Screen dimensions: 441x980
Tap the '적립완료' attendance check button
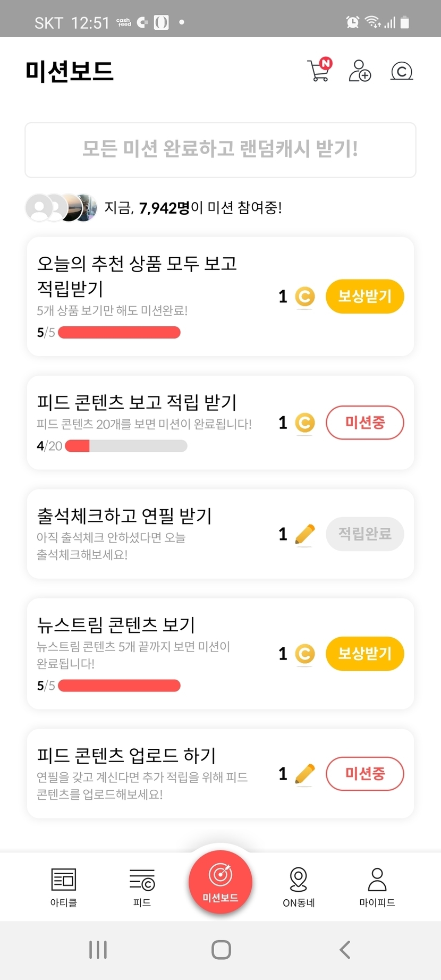point(364,534)
